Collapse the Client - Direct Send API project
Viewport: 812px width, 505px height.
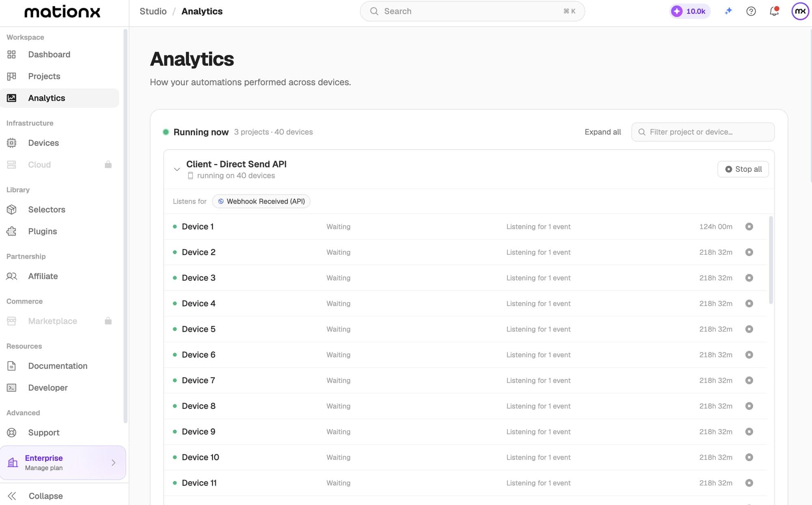coord(177,169)
